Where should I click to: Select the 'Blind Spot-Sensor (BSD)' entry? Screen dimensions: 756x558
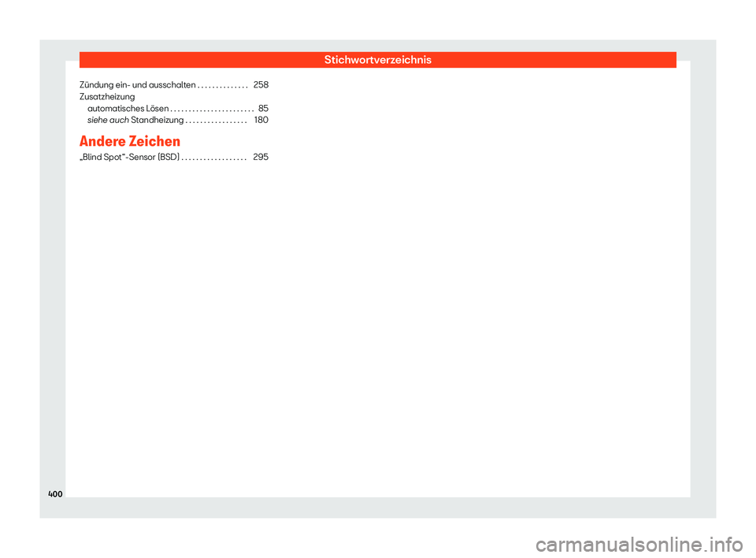[x=130, y=158]
